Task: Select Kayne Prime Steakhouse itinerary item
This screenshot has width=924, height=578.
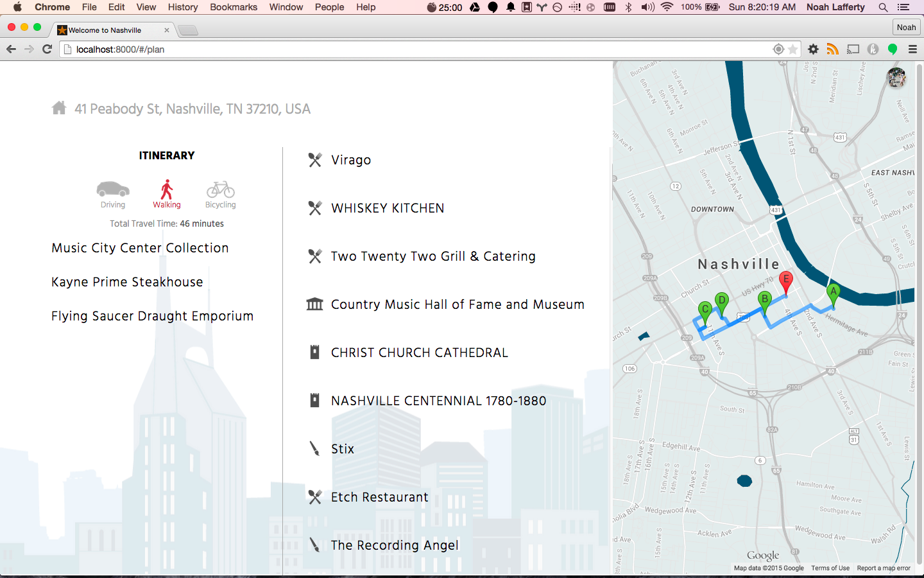Action: pos(127,282)
